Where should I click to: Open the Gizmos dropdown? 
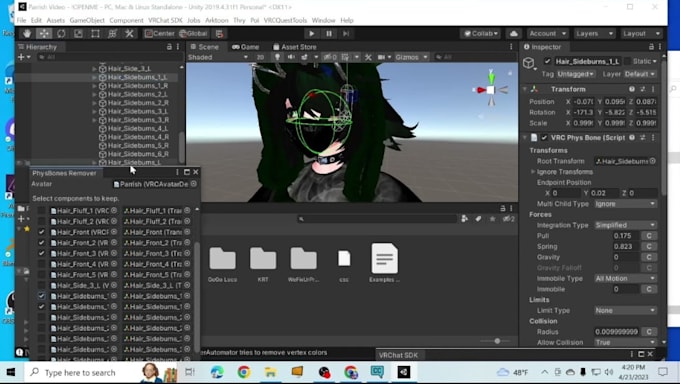pos(411,57)
